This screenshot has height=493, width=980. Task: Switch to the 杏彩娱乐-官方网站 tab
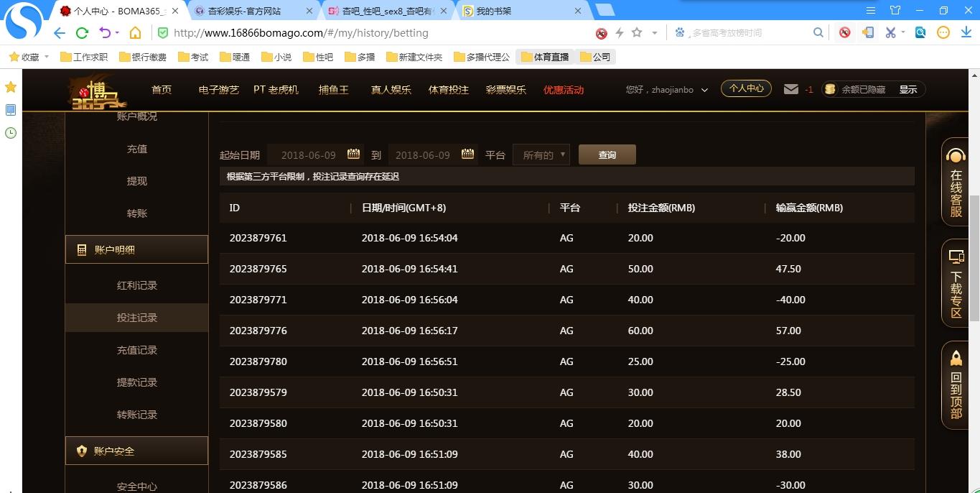pyautogui.click(x=253, y=11)
